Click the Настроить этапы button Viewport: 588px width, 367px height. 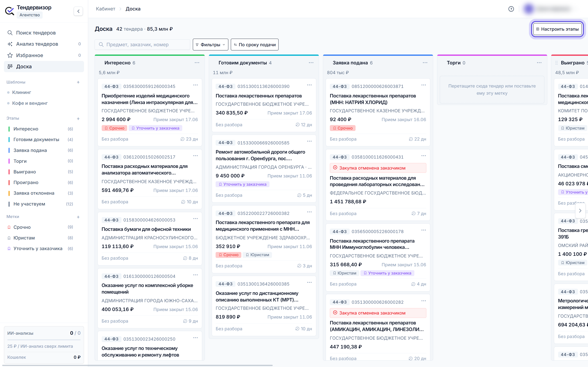click(557, 29)
